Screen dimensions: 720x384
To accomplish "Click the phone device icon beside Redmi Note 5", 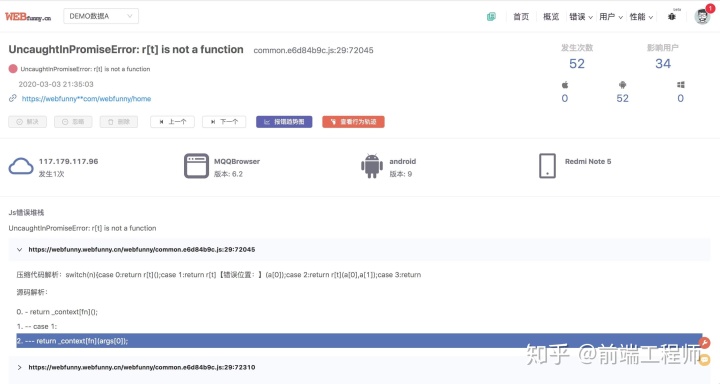I will pyautogui.click(x=547, y=166).
